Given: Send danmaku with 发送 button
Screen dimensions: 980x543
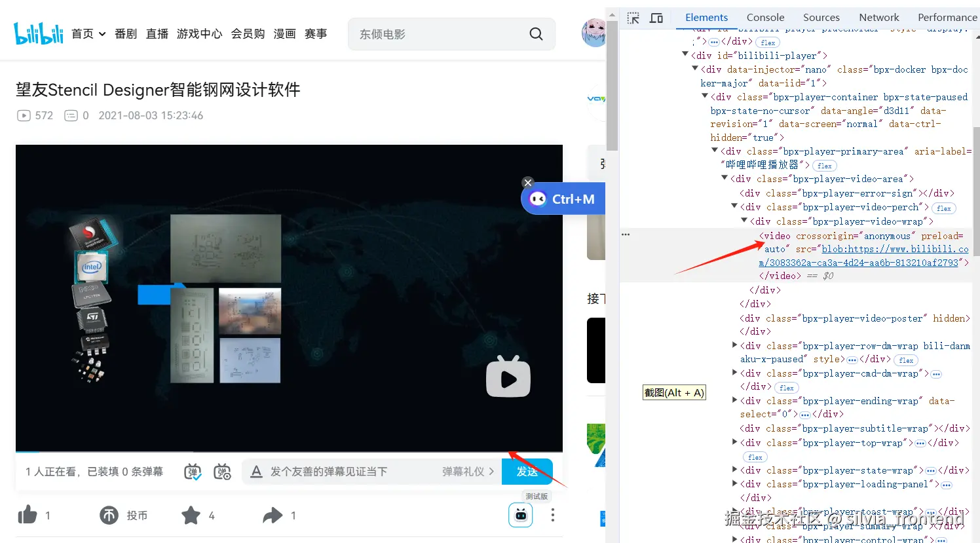Looking at the screenshot, I should pos(527,472).
